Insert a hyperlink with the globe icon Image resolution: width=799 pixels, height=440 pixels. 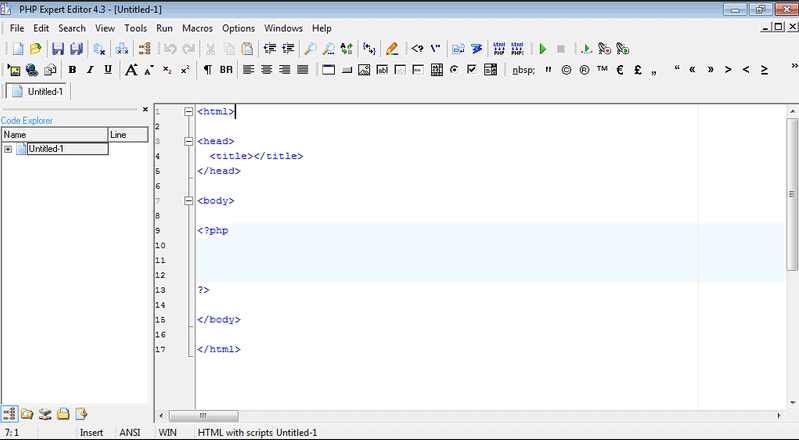tap(32, 70)
